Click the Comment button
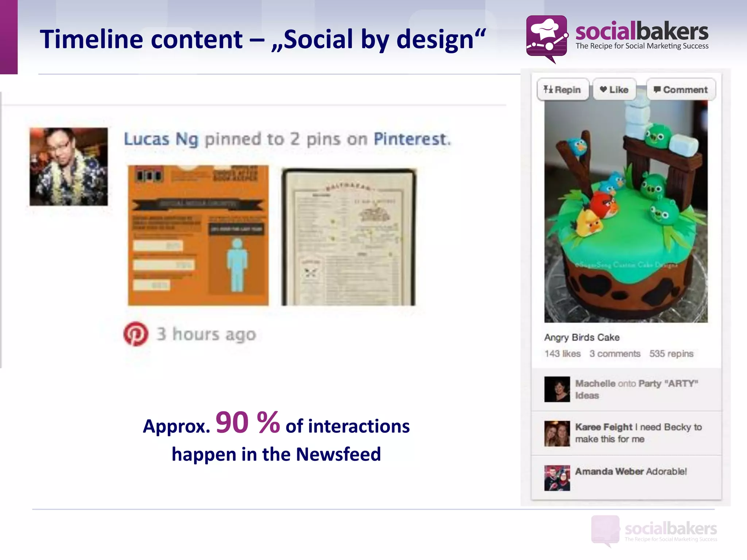The height and width of the screenshot is (560, 747). 681,89
